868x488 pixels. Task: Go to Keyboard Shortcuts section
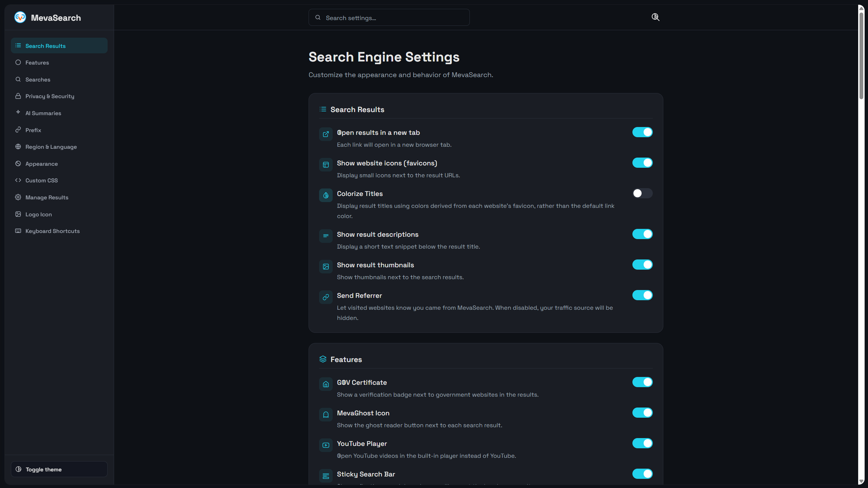[x=59, y=231]
